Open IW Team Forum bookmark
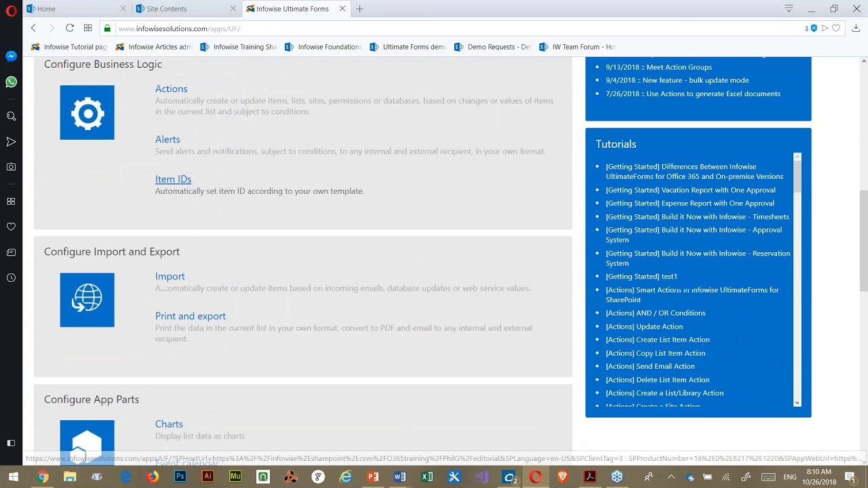 [578, 47]
